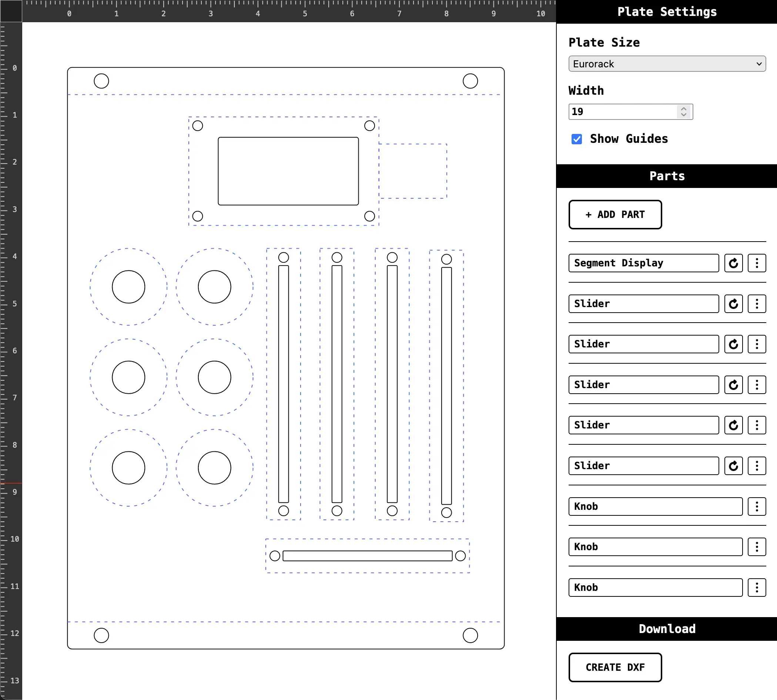Open options menu for first Knob row
The width and height of the screenshot is (777, 700).
point(757,507)
